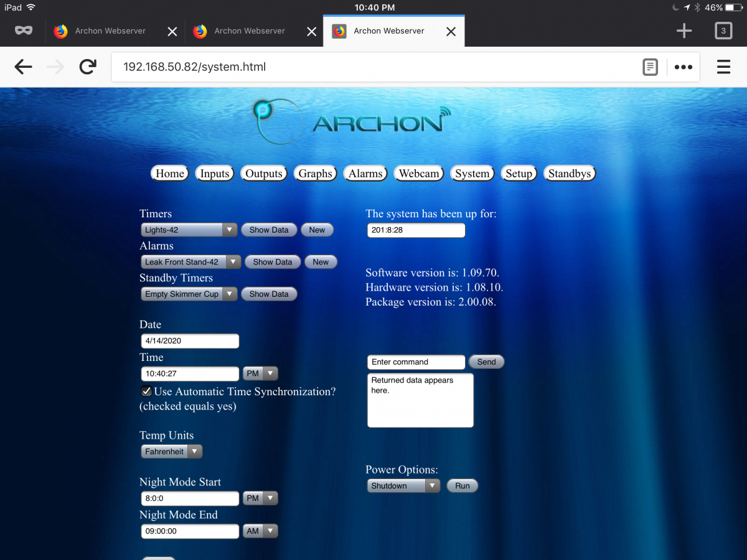Tap the battery indicator in status bar
This screenshot has height=560, width=747.
tap(733, 7)
